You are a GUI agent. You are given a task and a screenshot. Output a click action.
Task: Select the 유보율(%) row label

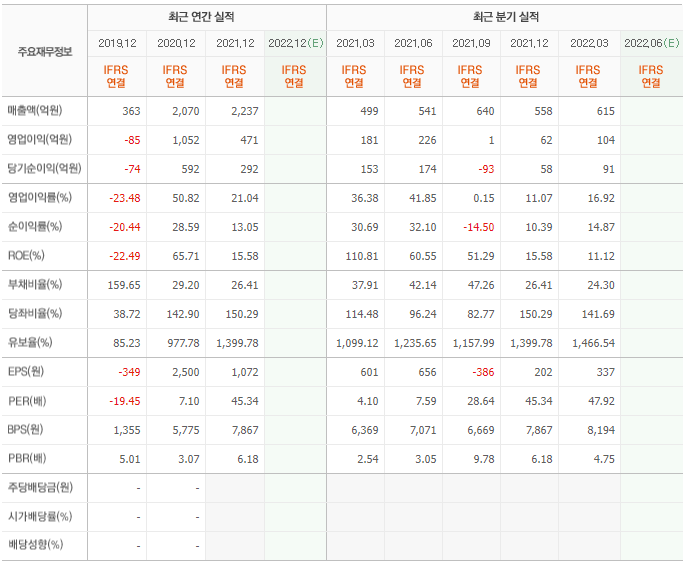click(30, 342)
